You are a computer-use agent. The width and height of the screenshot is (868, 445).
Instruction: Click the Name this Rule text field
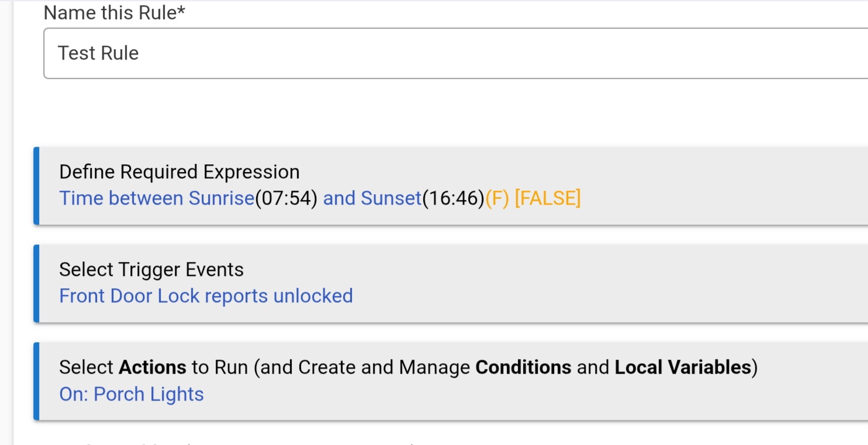[x=456, y=53]
